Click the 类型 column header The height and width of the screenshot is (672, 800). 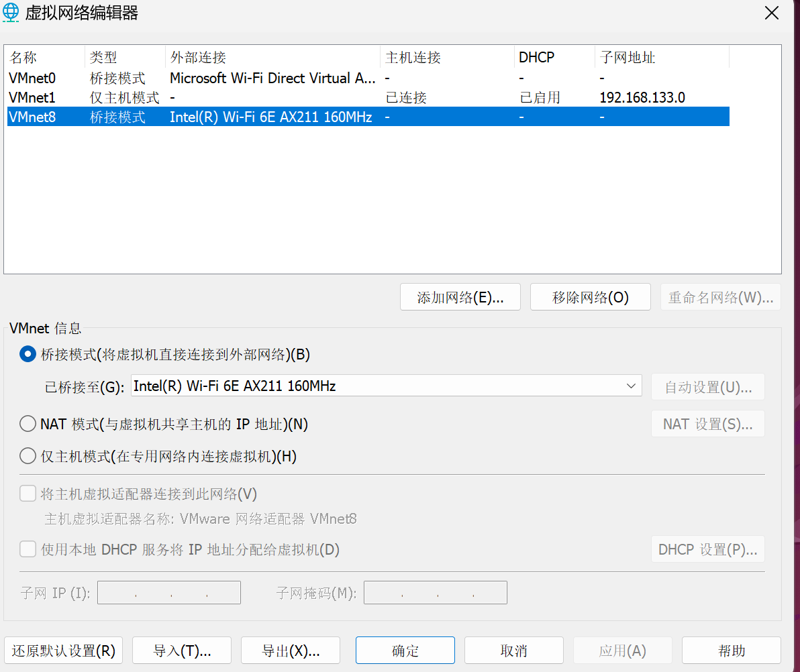click(x=126, y=57)
